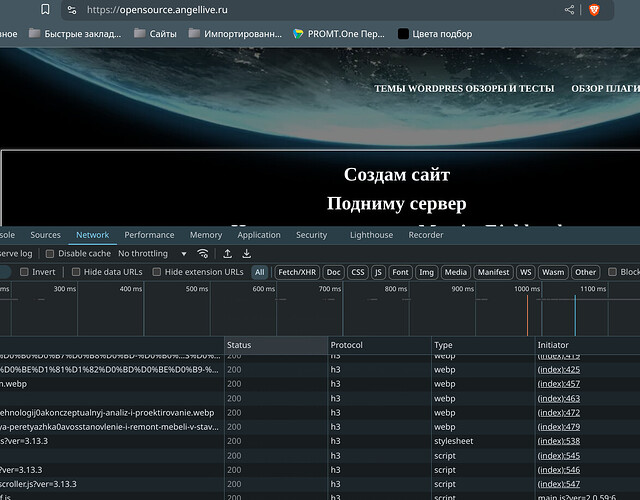This screenshot has height=500, width=640.
Task: Check Hide data URLs option
Action: click(x=77, y=272)
